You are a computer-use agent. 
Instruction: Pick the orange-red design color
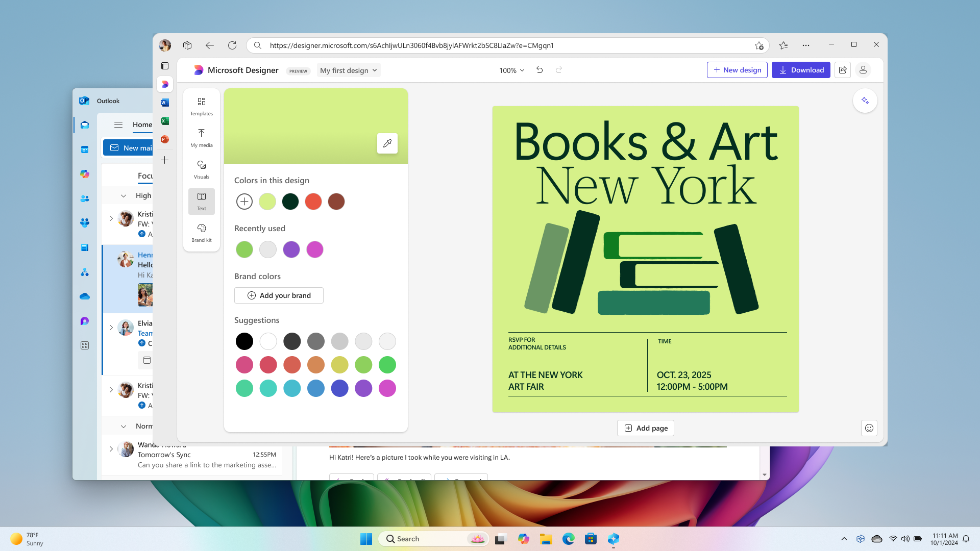(313, 202)
